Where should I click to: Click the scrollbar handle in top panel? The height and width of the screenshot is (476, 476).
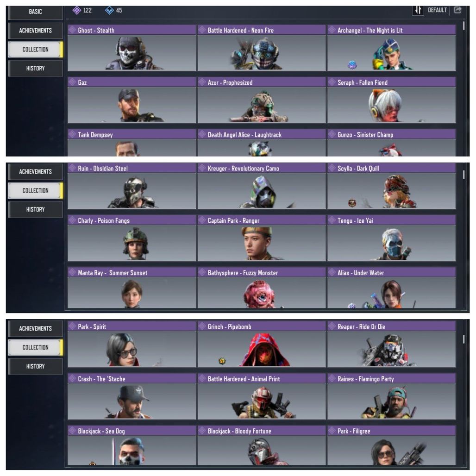(463, 26)
